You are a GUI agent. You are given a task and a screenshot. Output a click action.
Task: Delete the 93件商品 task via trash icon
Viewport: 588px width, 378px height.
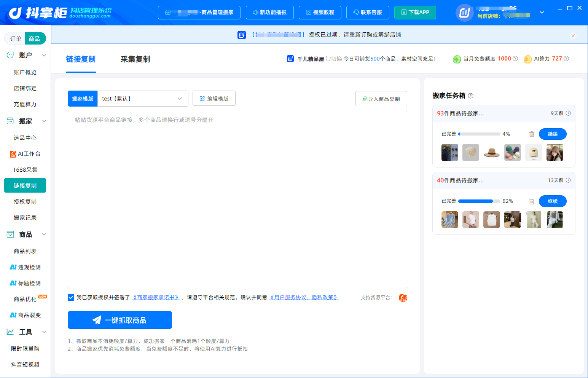[x=532, y=134]
